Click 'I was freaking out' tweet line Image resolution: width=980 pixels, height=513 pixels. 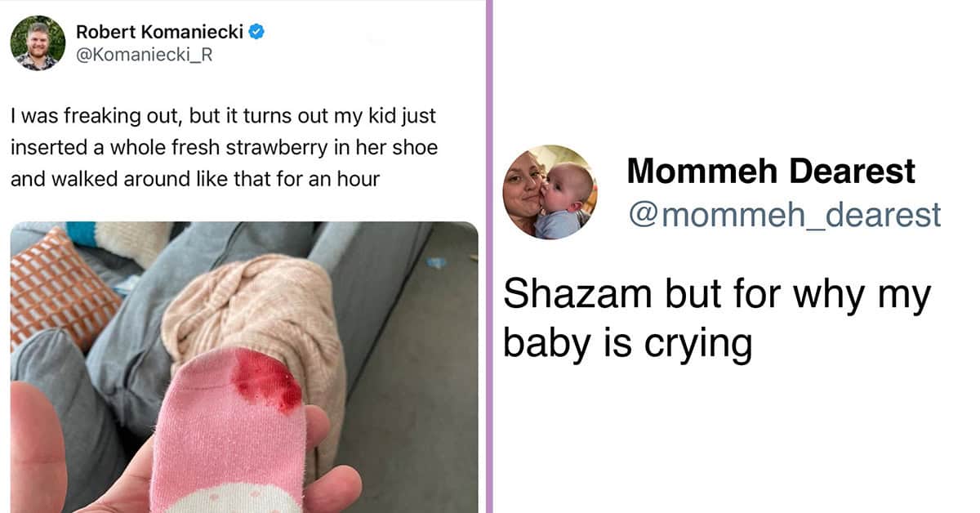225,117
